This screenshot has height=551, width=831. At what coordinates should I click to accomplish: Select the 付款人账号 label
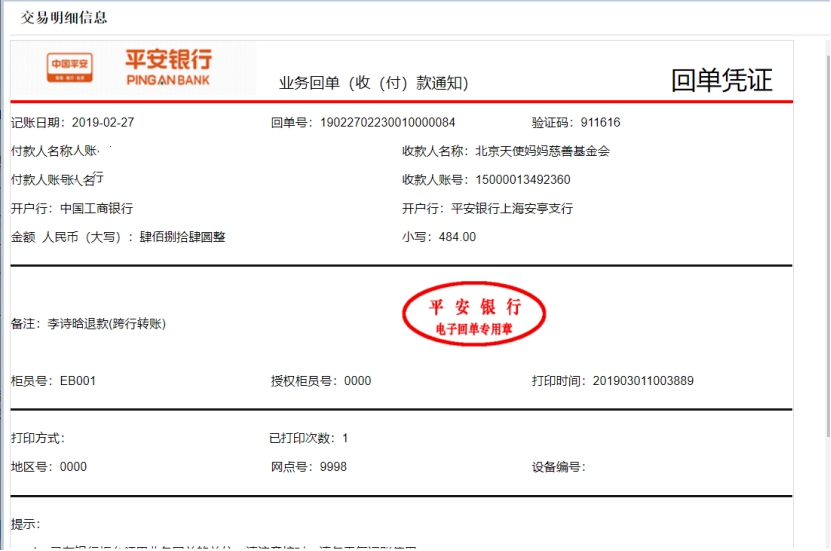[40, 180]
